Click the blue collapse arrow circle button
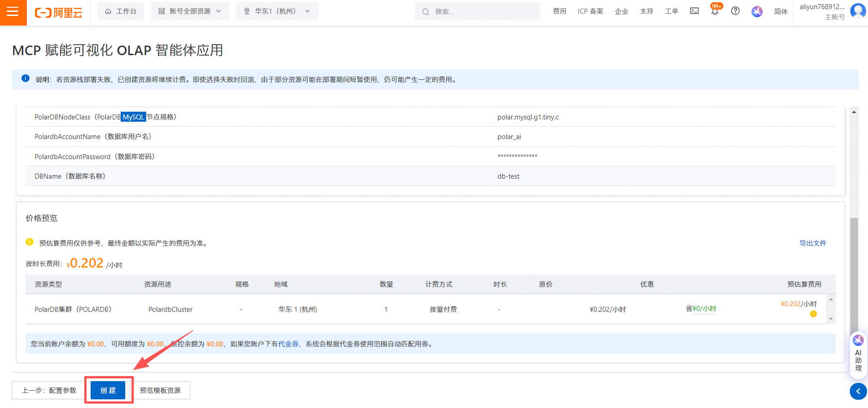868x408 pixels. [858, 391]
